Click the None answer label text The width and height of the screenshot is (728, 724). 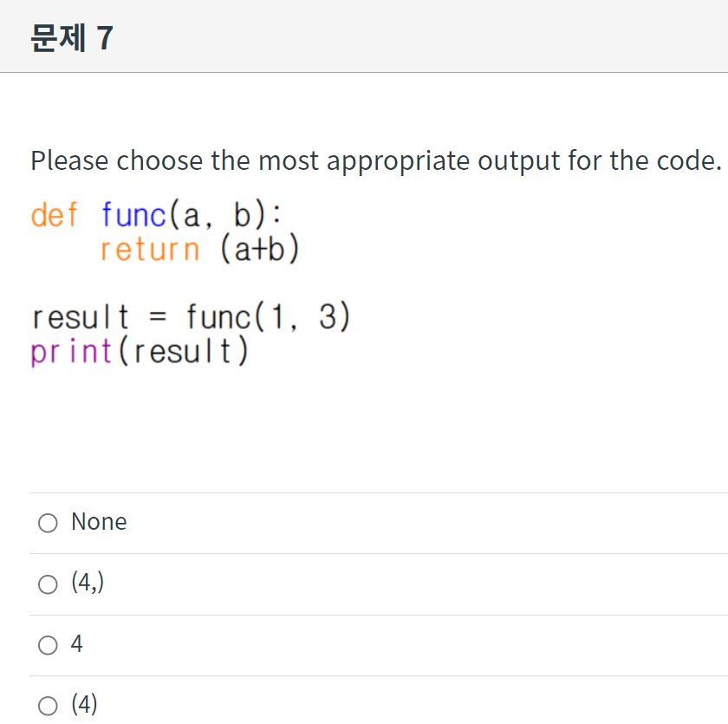point(99,521)
